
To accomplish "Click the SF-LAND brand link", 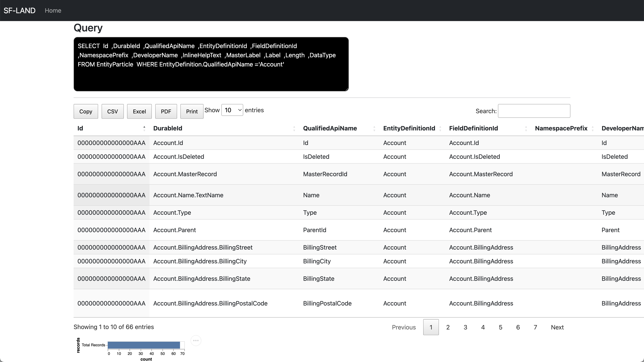I will [20, 11].
